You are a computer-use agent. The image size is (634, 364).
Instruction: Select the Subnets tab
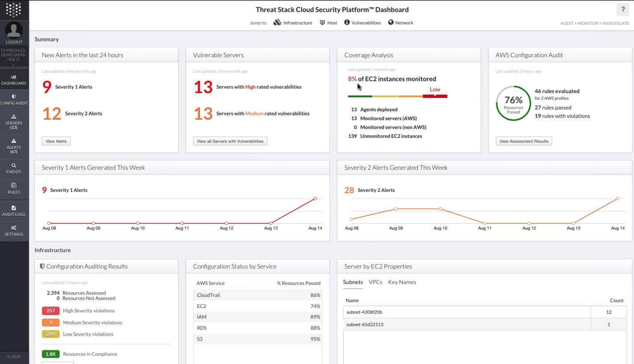coord(353,282)
